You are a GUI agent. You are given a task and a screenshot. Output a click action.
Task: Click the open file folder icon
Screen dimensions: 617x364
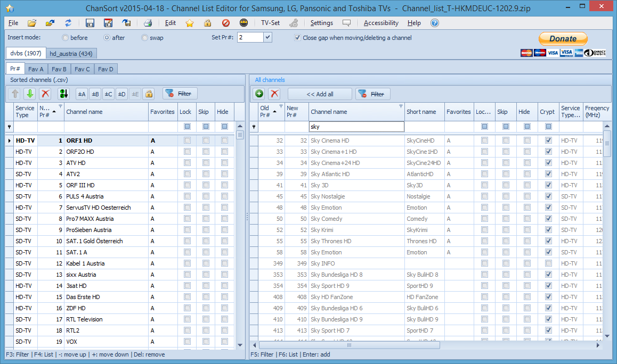32,23
